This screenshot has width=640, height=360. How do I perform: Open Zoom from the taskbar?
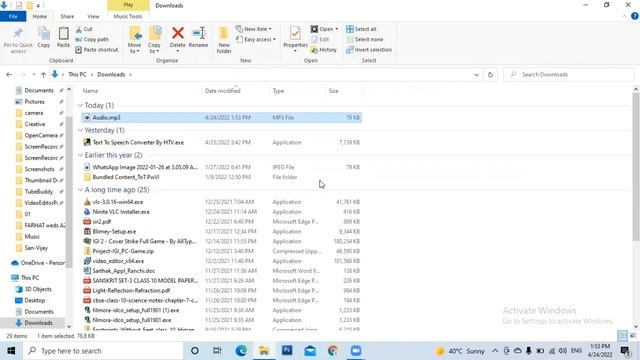[356, 351]
